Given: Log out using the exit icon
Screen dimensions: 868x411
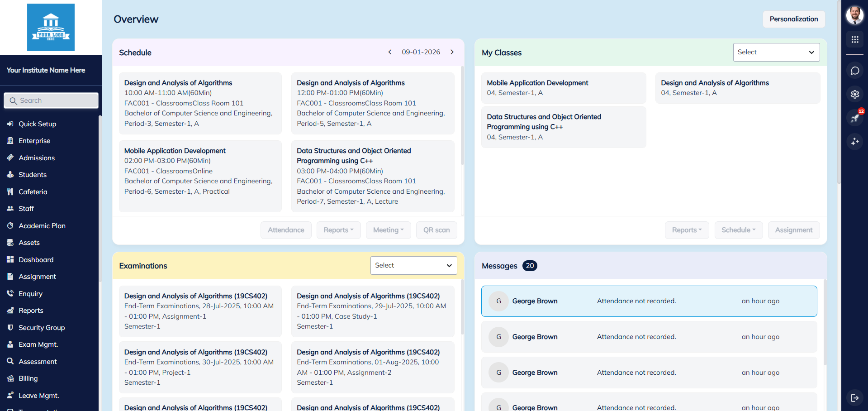Looking at the screenshot, I should point(854,398).
